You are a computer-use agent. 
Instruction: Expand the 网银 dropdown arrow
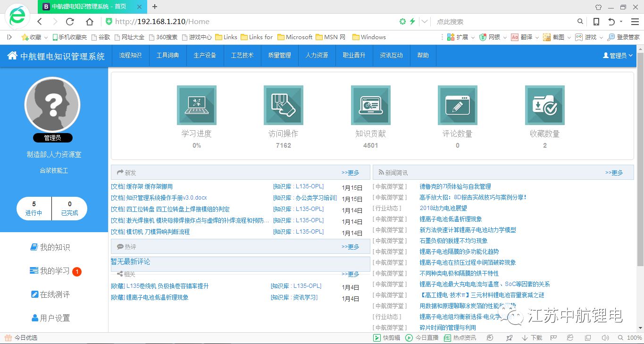[x=505, y=37]
